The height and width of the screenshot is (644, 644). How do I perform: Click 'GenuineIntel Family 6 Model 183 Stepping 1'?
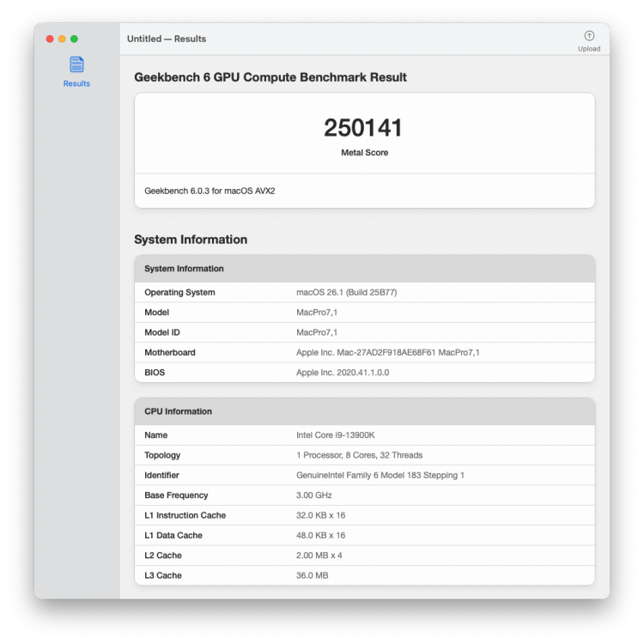point(380,475)
